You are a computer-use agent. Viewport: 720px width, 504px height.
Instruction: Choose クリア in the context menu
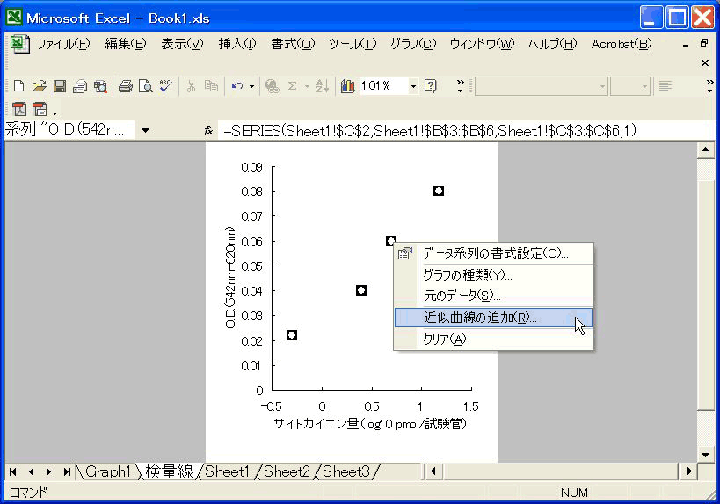tap(444, 339)
